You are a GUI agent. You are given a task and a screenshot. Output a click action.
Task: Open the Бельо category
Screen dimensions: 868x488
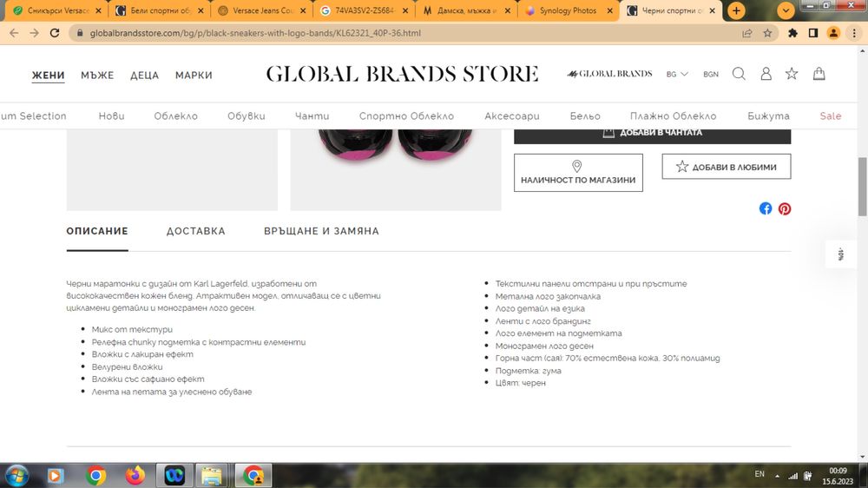pos(585,115)
